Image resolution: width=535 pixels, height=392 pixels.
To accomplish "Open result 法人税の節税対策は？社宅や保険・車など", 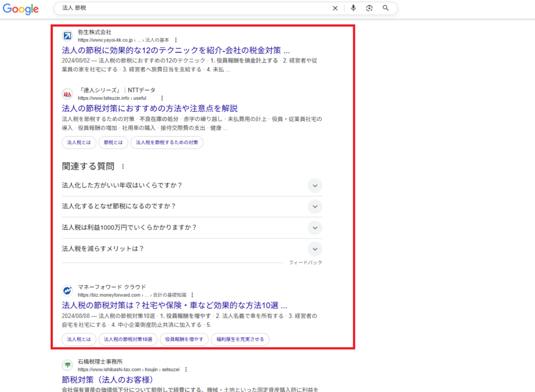I will click(175, 305).
